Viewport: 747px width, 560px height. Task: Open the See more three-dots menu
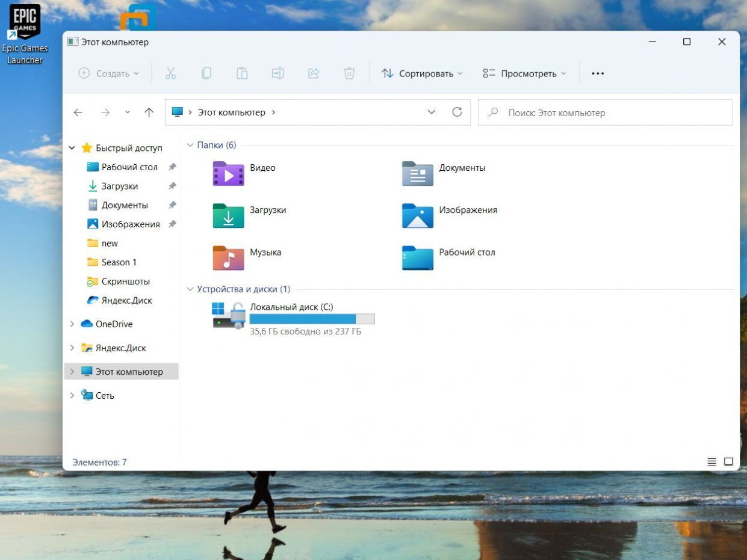[597, 73]
